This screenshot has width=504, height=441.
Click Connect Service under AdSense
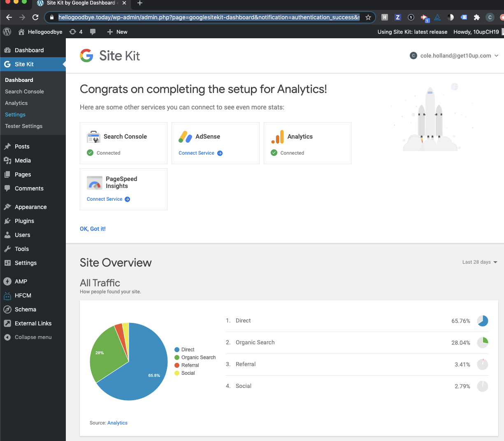click(x=200, y=153)
